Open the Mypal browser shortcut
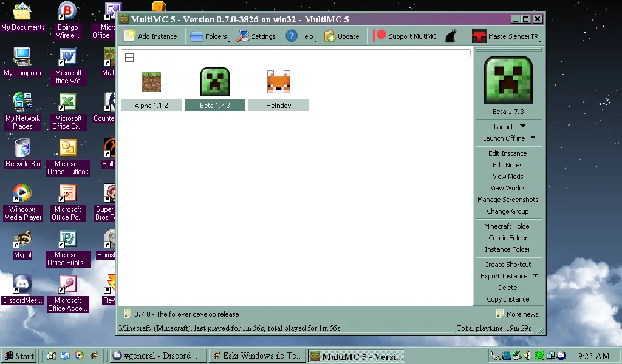The image size is (622, 364). click(x=22, y=244)
